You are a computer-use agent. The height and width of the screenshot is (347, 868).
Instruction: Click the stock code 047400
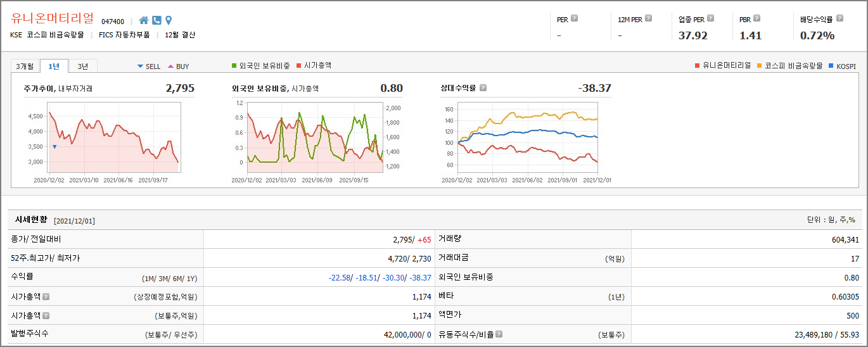(113, 22)
